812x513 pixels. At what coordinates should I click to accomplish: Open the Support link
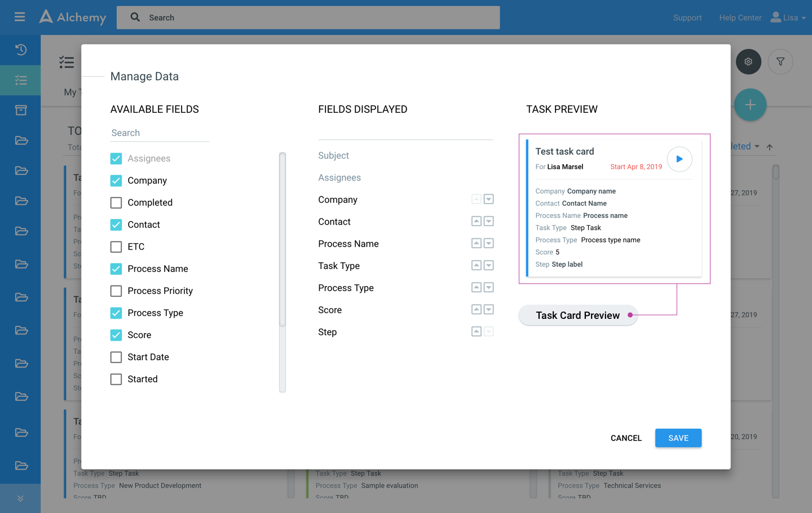coord(687,17)
